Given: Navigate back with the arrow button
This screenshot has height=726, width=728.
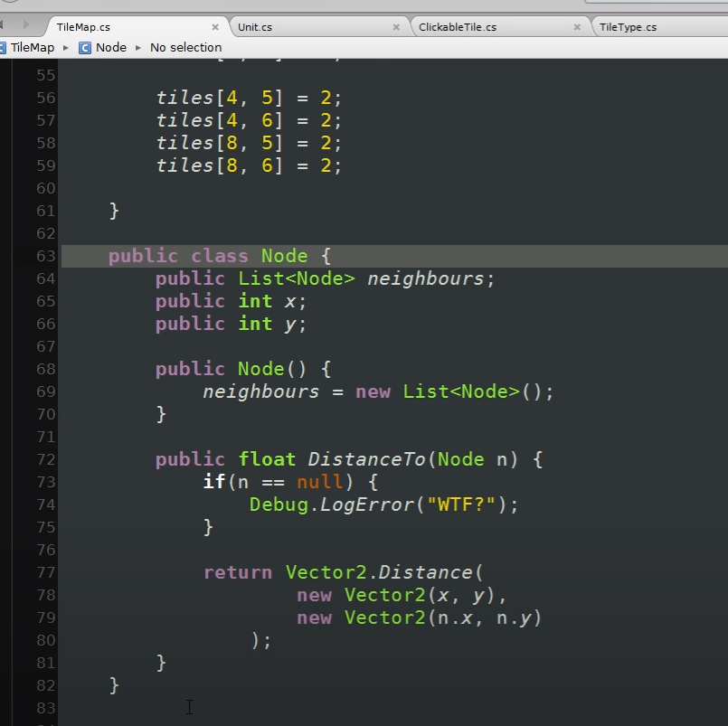Looking at the screenshot, I should tap(2, 24).
